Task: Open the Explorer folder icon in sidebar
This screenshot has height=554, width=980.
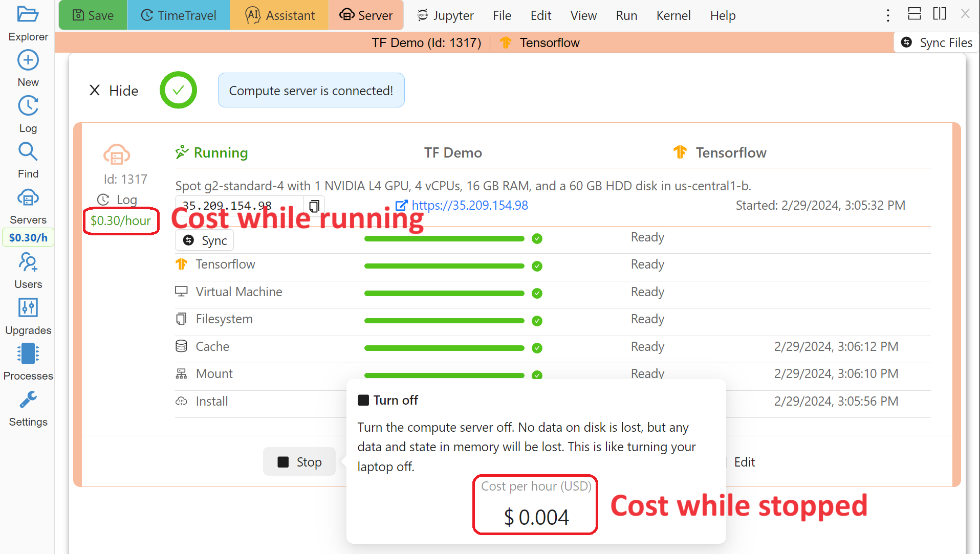Action: [x=28, y=14]
